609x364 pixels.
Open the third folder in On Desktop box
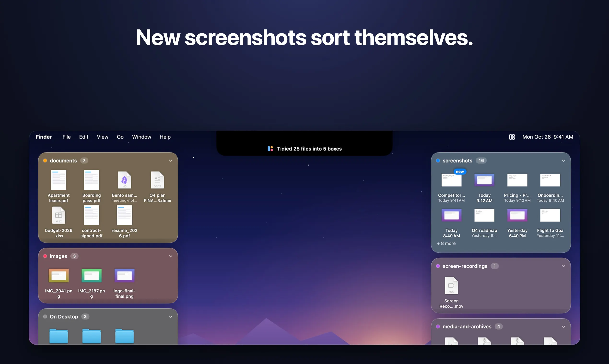tap(124, 336)
